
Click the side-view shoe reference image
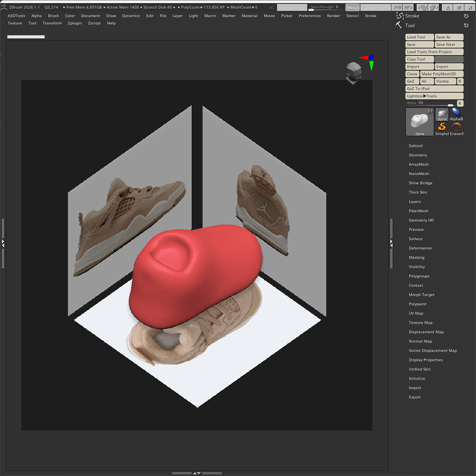click(130, 226)
